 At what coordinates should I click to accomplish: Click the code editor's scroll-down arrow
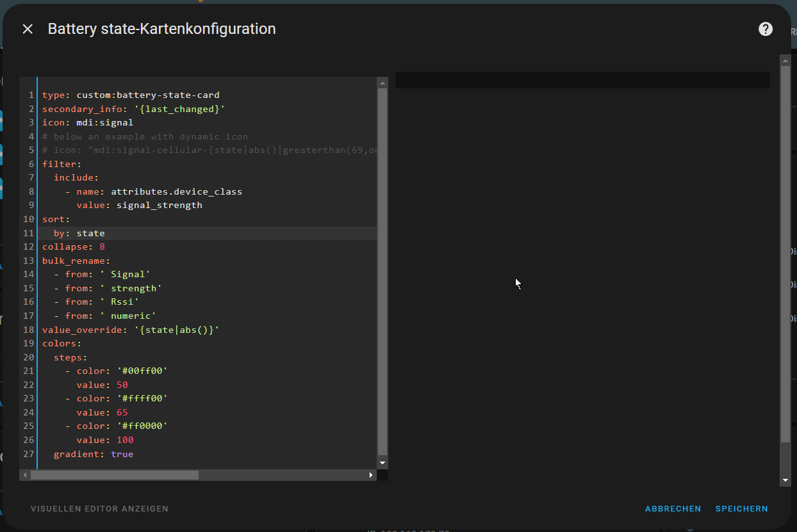click(x=382, y=463)
